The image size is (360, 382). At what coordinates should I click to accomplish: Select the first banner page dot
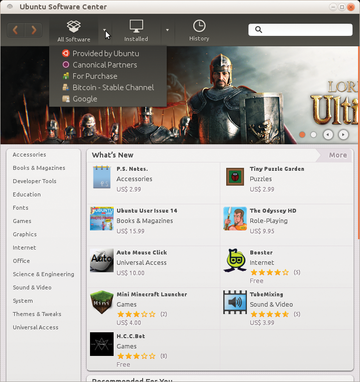[302, 135]
